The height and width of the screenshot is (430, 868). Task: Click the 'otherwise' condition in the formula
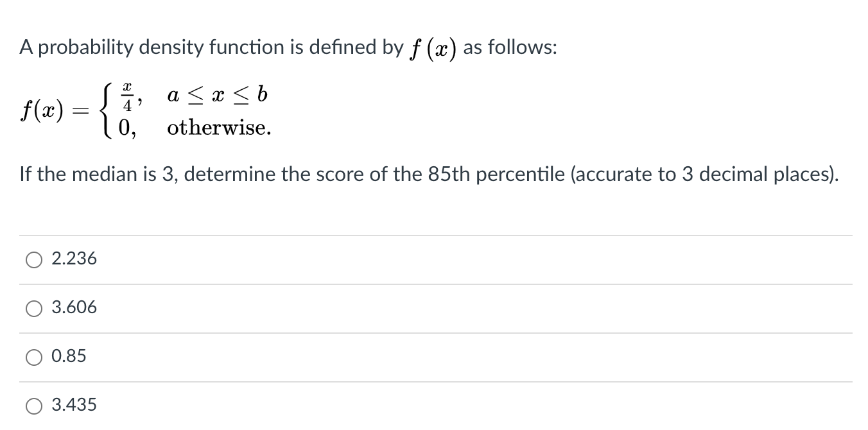click(x=218, y=127)
